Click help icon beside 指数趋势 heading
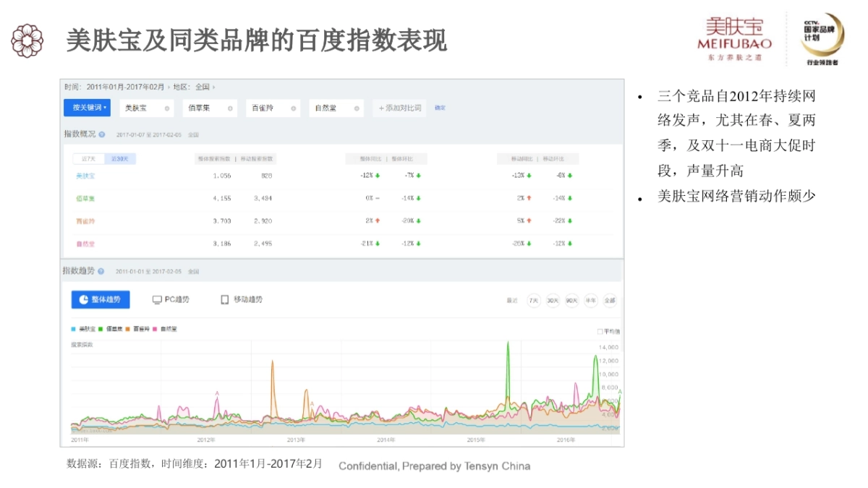The width and height of the screenshot is (868, 488). point(101,271)
